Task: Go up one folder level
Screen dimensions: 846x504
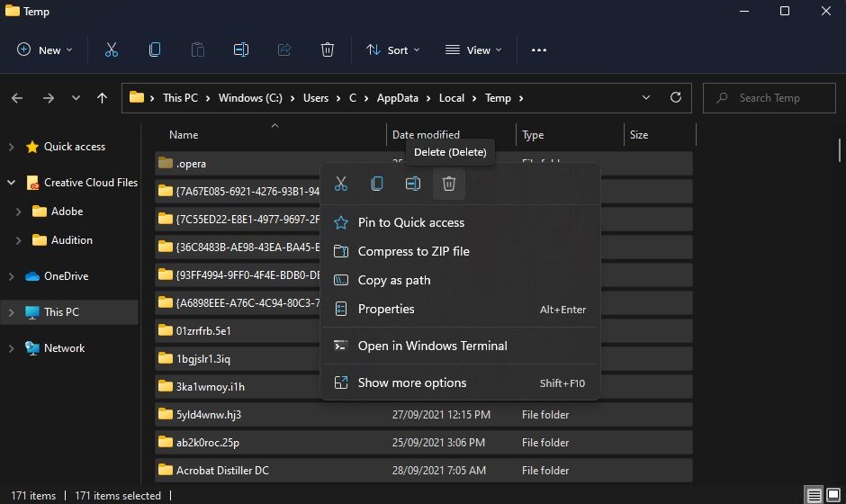Action: coord(102,98)
